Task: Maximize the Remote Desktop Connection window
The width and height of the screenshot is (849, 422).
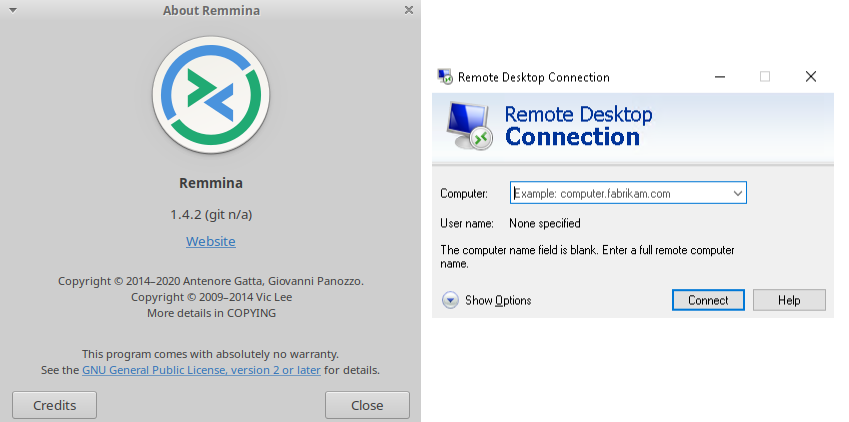Action: click(x=765, y=77)
